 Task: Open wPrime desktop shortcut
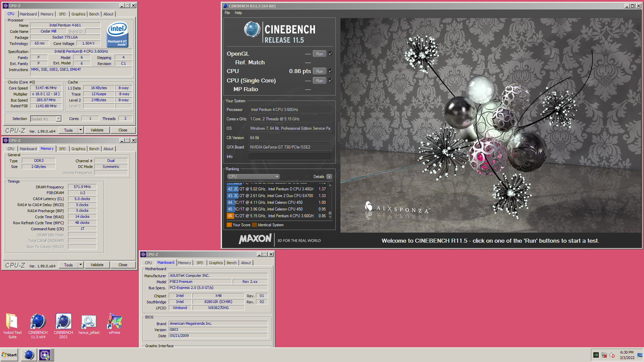click(x=114, y=324)
